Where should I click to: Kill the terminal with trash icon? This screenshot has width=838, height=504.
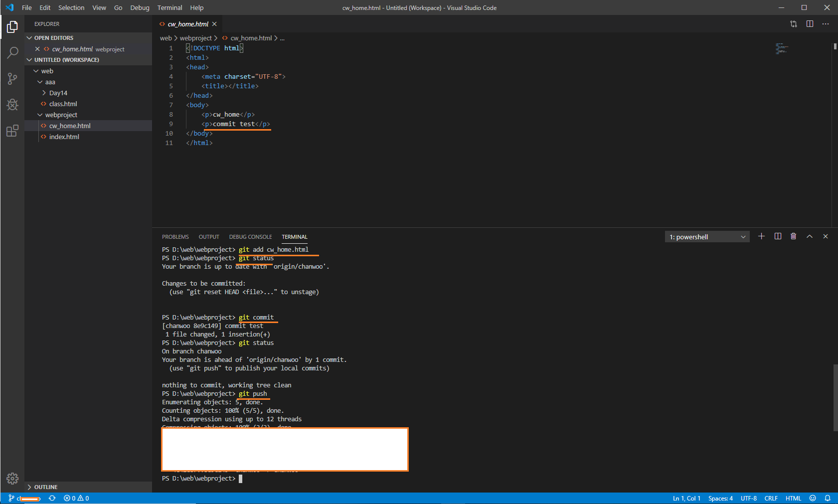pos(794,236)
